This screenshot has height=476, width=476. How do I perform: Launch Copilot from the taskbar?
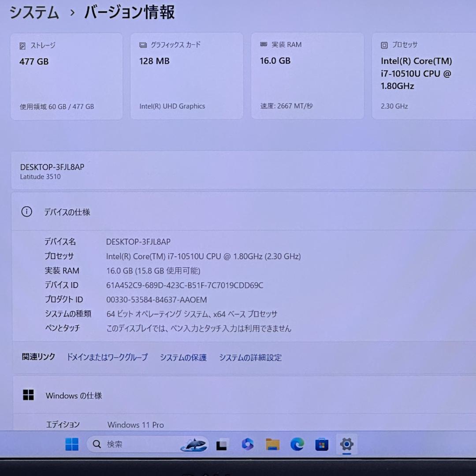click(x=247, y=444)
